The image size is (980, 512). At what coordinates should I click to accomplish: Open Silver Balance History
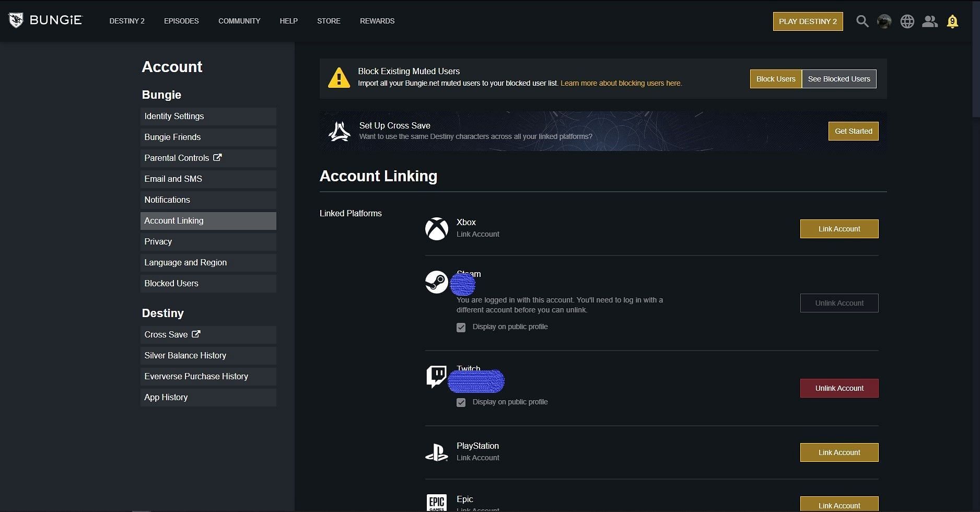click(x=208, y=356)
